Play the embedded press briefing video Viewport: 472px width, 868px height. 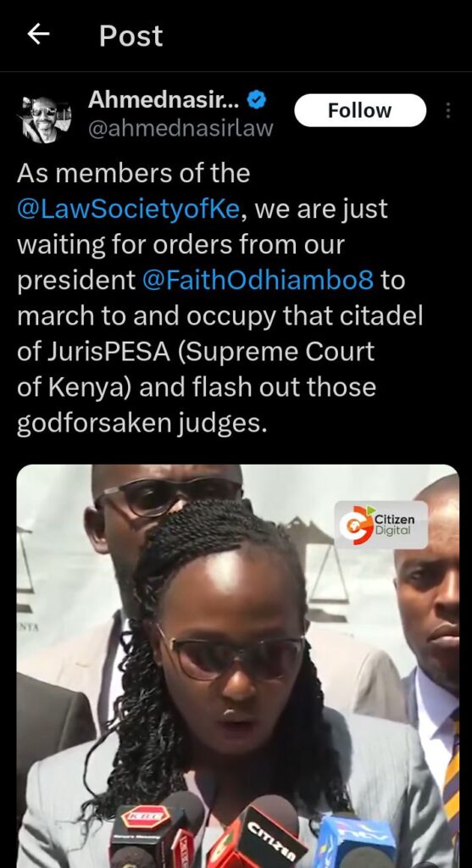click(x=238, y=666)
